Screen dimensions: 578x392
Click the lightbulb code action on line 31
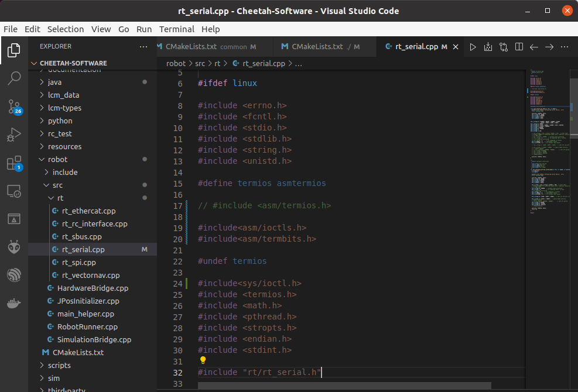click(x=203, y=360)
